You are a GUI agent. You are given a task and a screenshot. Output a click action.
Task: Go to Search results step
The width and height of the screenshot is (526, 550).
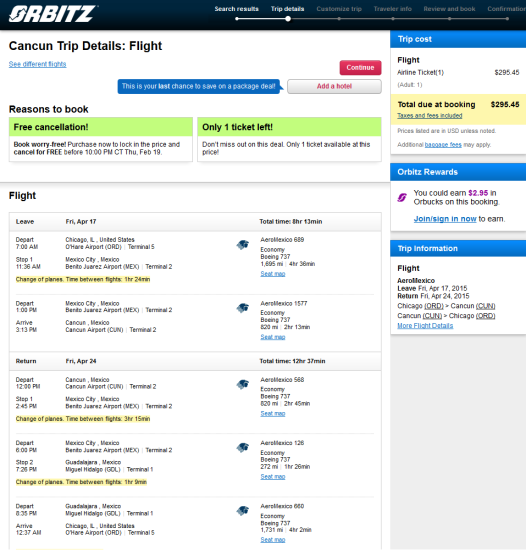236,9
